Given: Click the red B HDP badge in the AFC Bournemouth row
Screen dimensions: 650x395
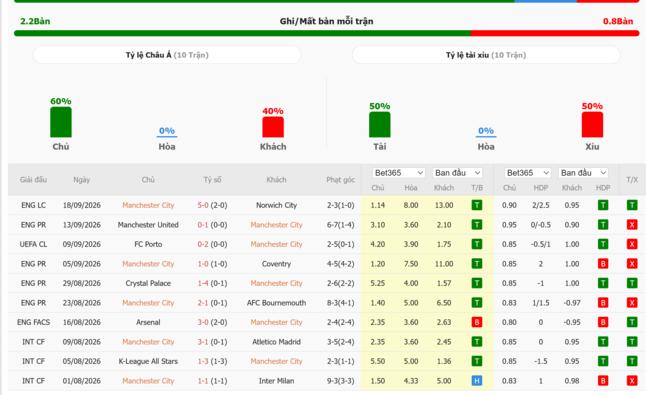Looking at the screenshot, I should coord(603,302).
